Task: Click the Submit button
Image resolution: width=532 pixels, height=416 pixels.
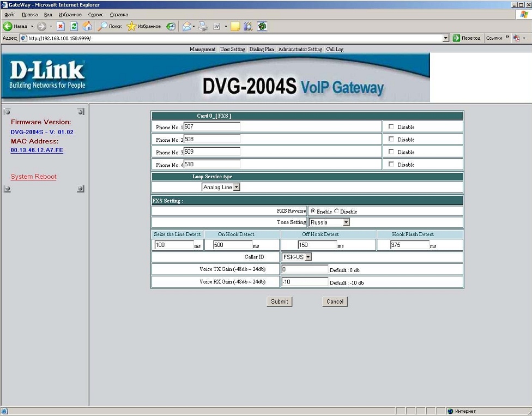Action: pyautogui.click(x=279, y=302)
